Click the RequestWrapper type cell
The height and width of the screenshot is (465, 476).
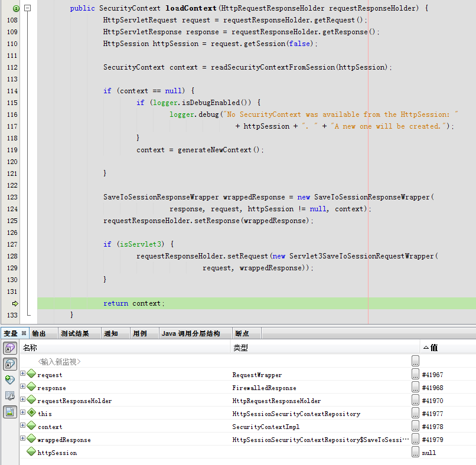click(257, 375)
